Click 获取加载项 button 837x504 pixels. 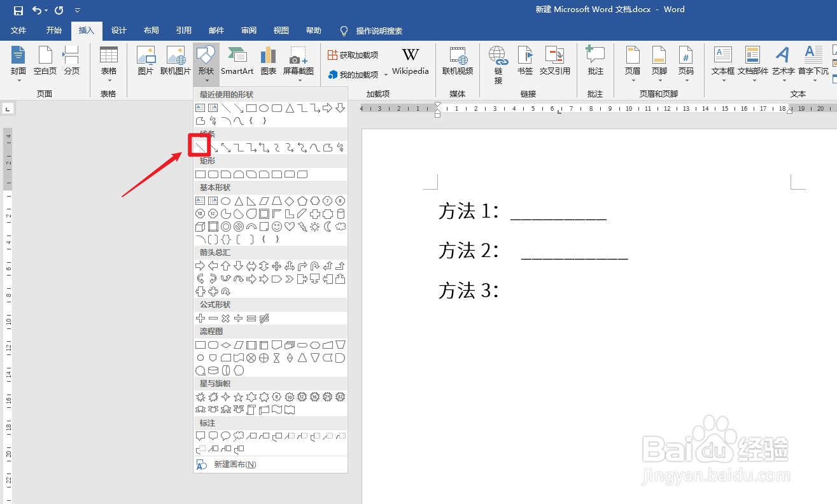coord(353,55)
